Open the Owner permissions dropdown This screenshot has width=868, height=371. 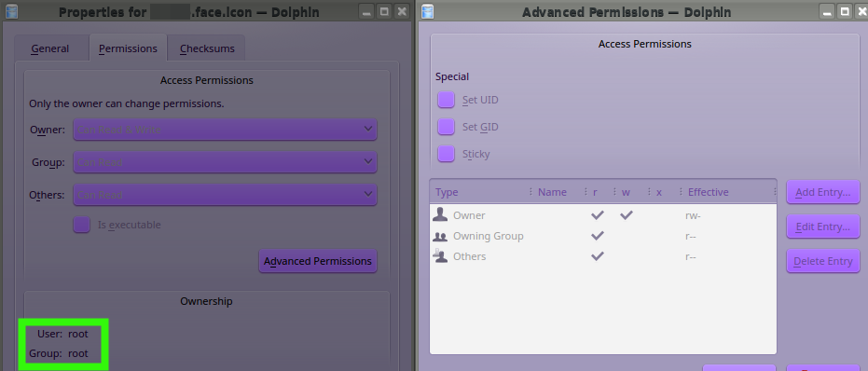coord(225,130)
